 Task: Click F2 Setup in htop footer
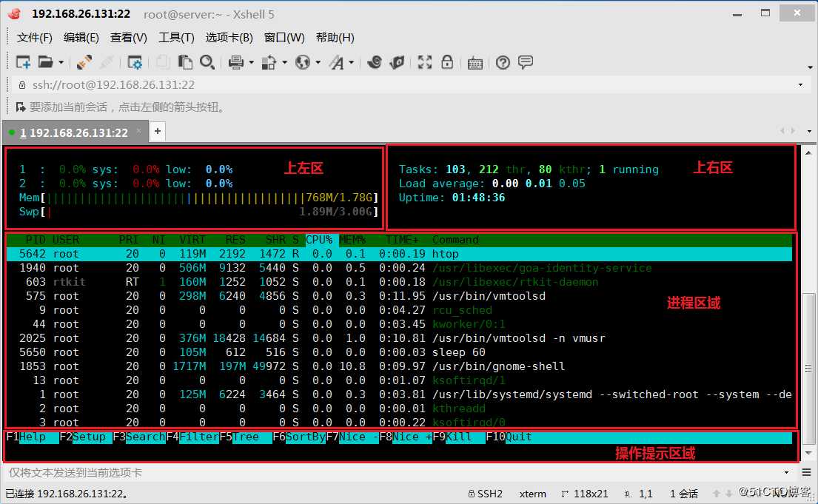[x=86, y=437]
